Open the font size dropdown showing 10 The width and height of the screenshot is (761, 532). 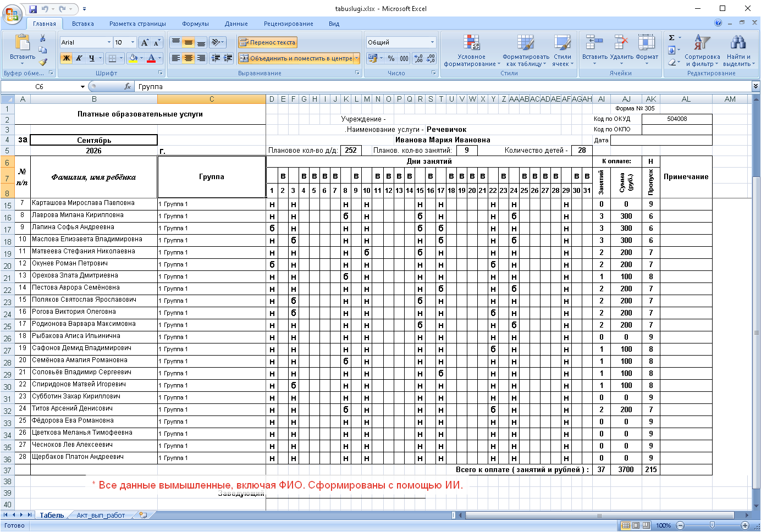tap(133, 42)
